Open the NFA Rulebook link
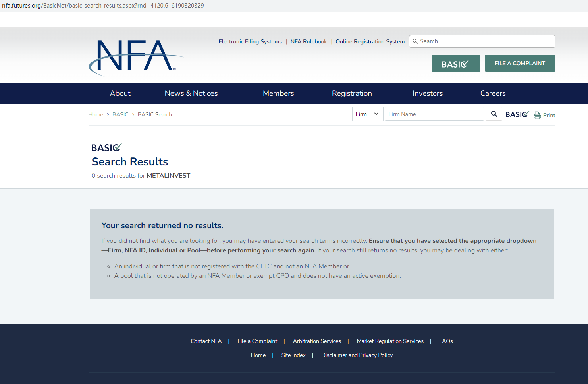This screenshot has width=588, height=384. (309, 41)
